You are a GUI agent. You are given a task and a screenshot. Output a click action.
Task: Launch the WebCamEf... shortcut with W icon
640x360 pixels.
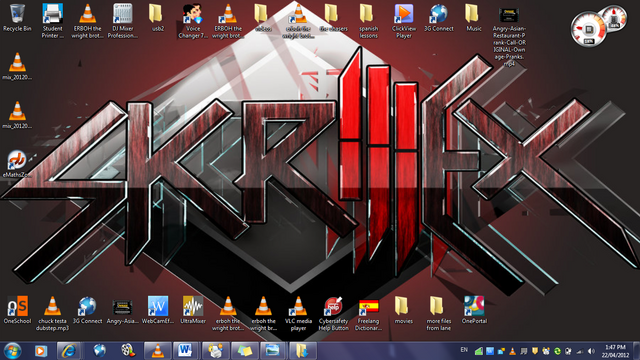click(x=158, y=310)
